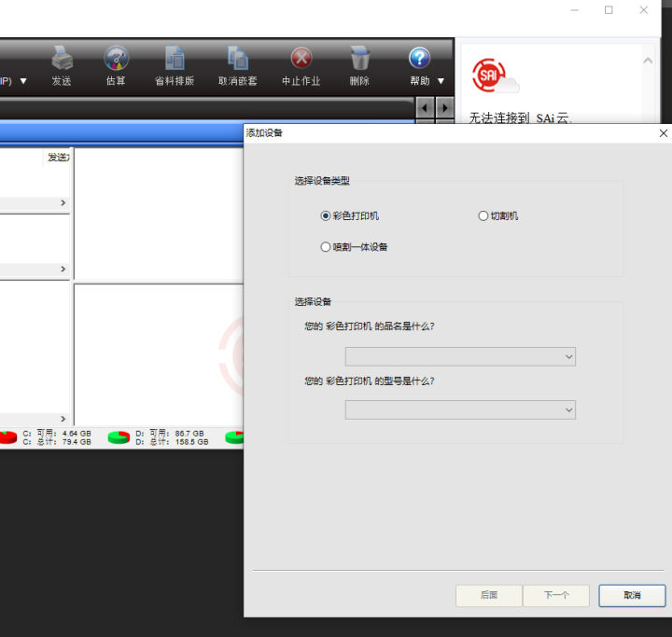Click the 取消 cancel button
This screenshot has width=672, height=637.
tap(632, 595)
